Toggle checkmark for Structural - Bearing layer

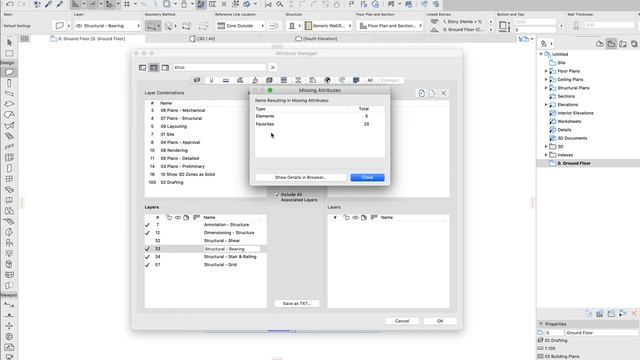point(147,249)
